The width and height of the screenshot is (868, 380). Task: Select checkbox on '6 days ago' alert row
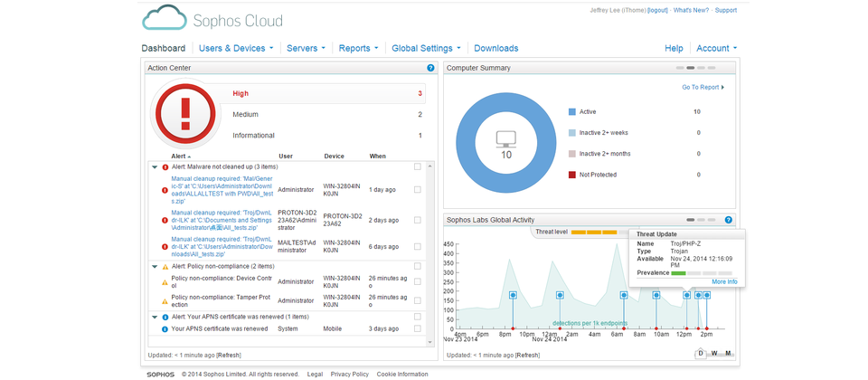pyautogui.click(x=418, y=246)
